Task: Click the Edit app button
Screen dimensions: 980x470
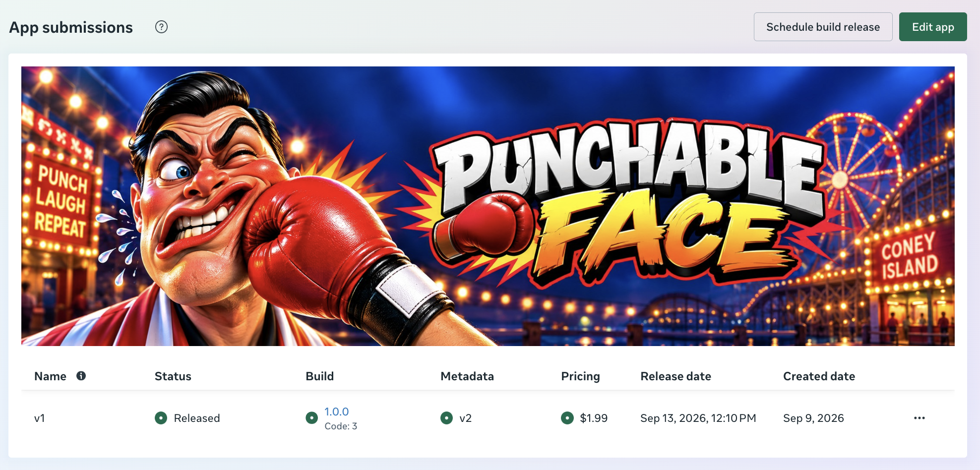Action: point(933,27)
